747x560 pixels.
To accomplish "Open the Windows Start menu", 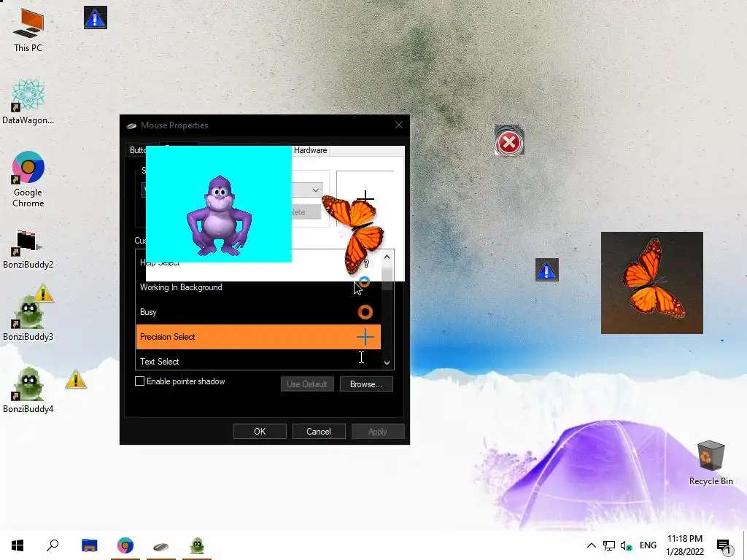I will (18, 545).
